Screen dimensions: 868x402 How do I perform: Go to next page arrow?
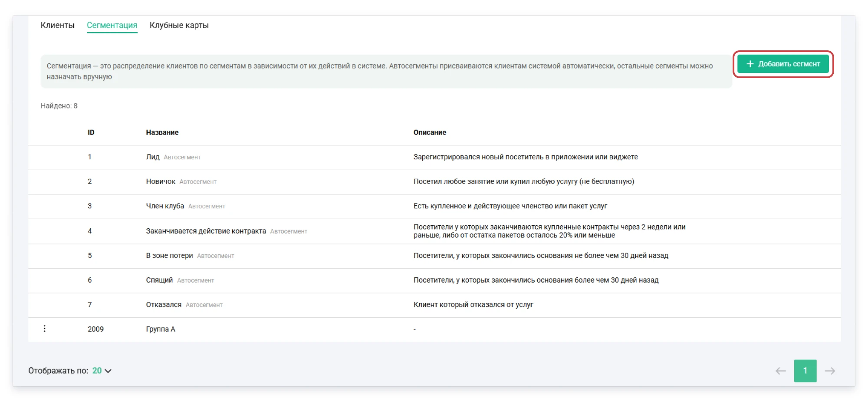point(830,371)
